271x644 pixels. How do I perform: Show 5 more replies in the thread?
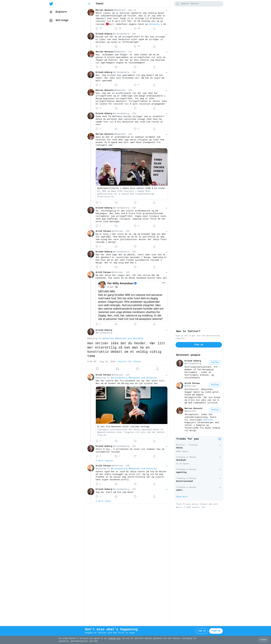[104, 461]
